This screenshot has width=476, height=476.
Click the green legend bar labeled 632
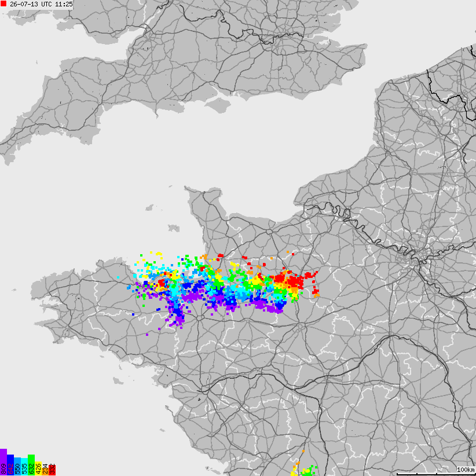pyautogui.click(x=31, y=465)
